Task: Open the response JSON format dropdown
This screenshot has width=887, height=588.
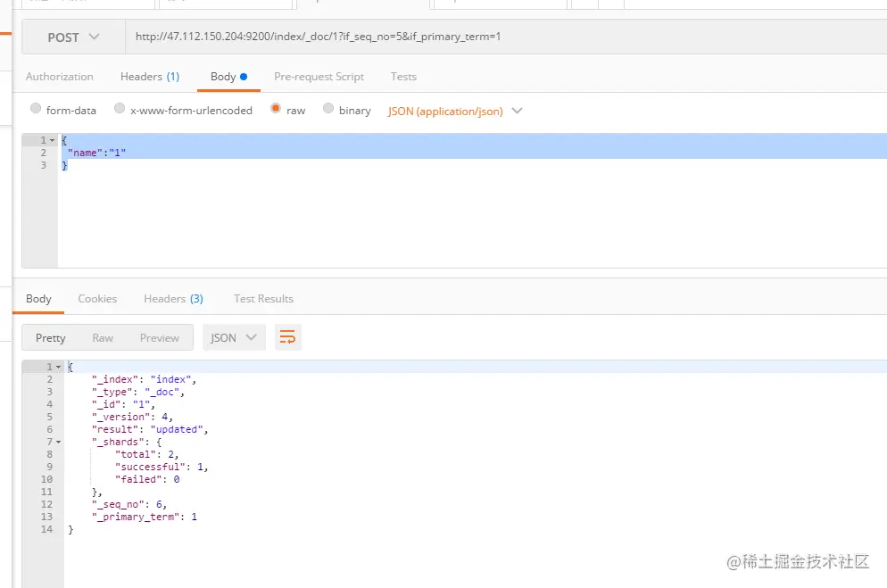Action: [234, 337]
